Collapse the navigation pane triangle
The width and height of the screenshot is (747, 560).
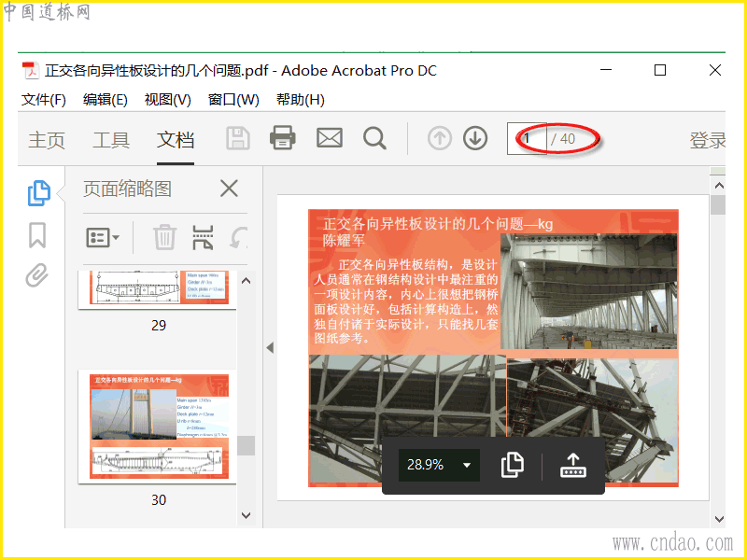(x=270, y=347)
